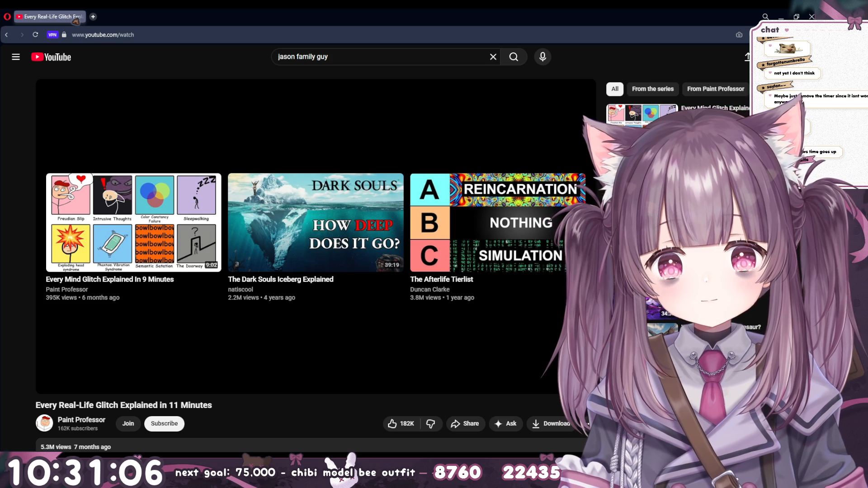Subscribe to Paint Professor channel

point(164,423)
